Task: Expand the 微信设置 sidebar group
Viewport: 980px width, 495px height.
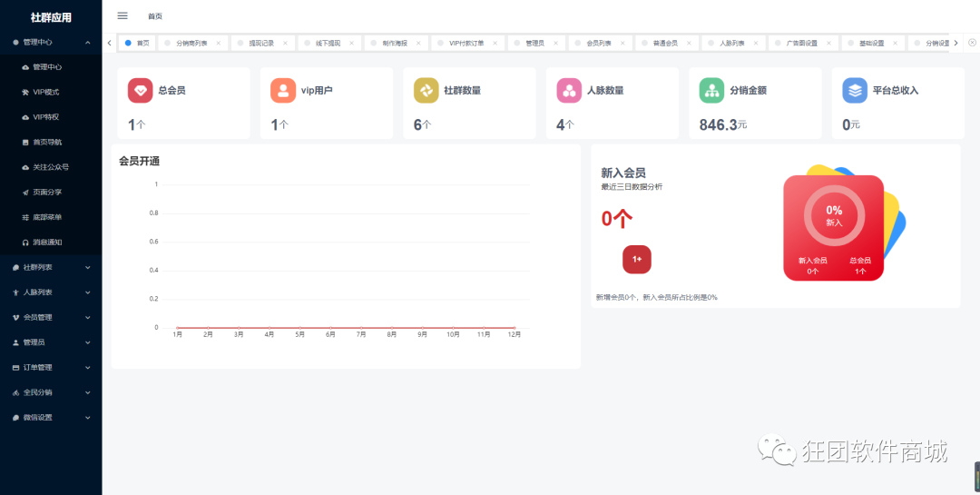Action: point(51,418)
